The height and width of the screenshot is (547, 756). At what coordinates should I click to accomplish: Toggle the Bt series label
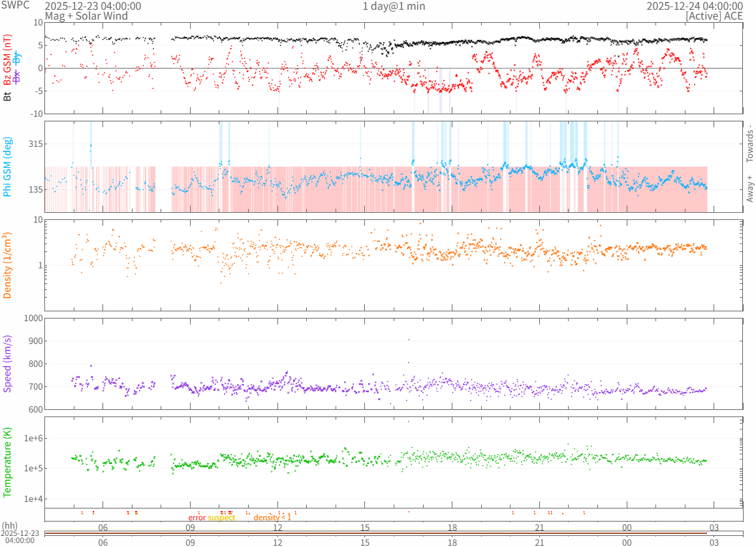pyautogui.click(x=8, y=96)
